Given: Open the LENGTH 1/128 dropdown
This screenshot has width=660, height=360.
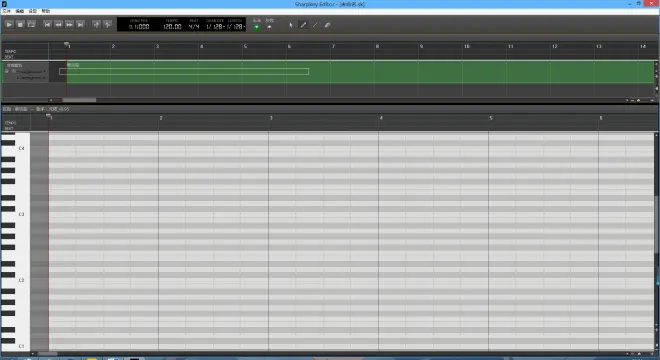Looking at the screenshot, I should [236, 27].
